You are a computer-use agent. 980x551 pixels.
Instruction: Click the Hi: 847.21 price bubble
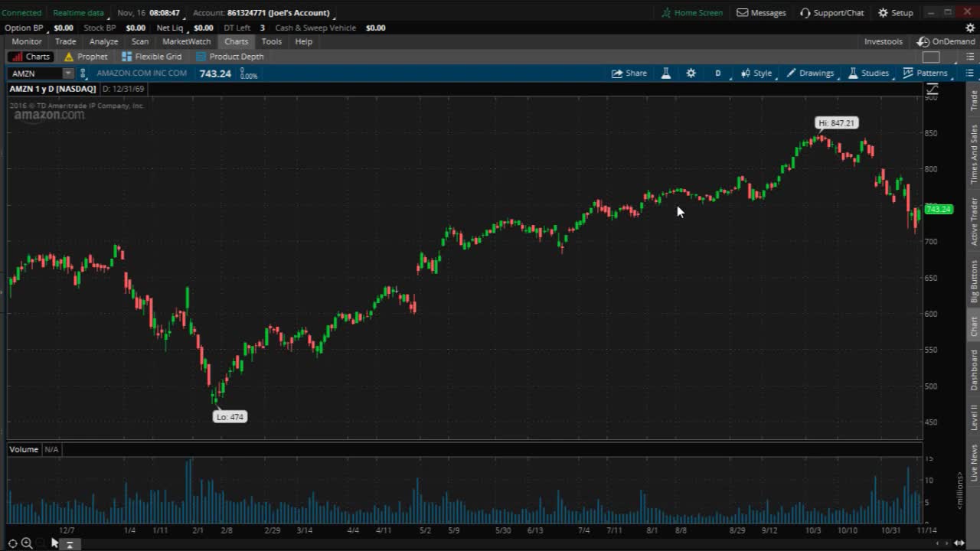836,123
